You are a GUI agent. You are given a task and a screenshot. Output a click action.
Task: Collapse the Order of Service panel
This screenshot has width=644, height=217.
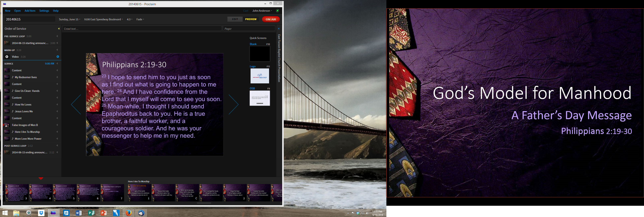59,29
